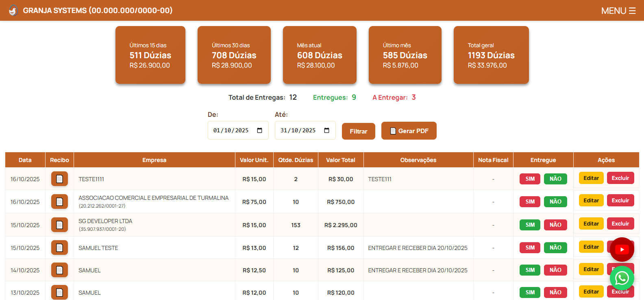The width and height of the screenshot is (644, 300).
Task: Click the Filtrar button
Action: click(358, 131)
